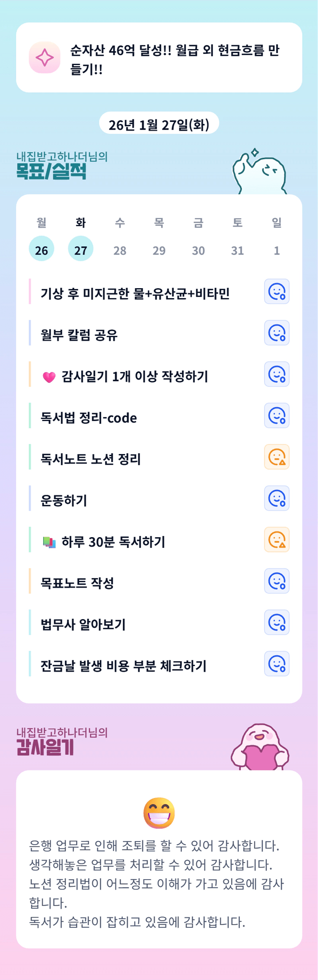Toggle status face for 법무사 알아보기
318x980 pixels.
tap(276, 622)
